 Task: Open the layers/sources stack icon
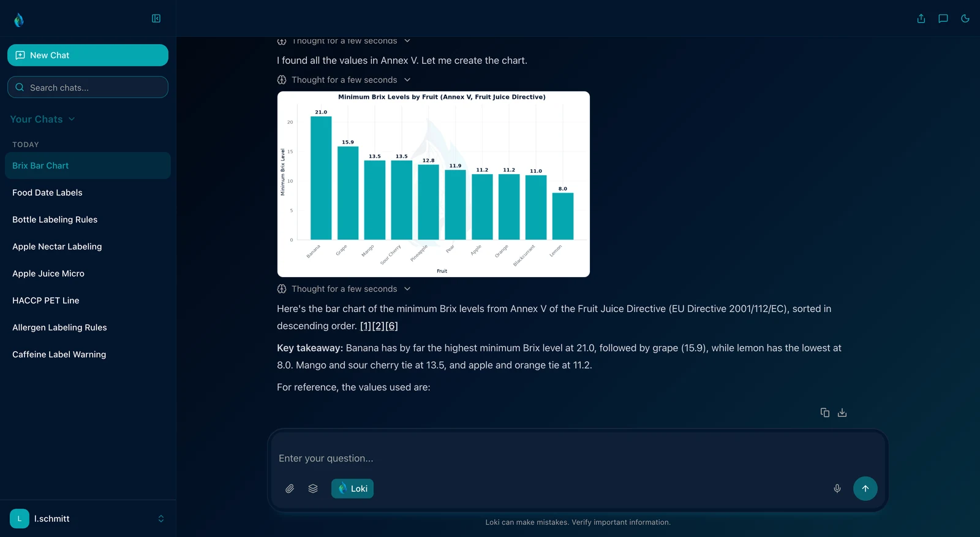(x=313, y=489)
